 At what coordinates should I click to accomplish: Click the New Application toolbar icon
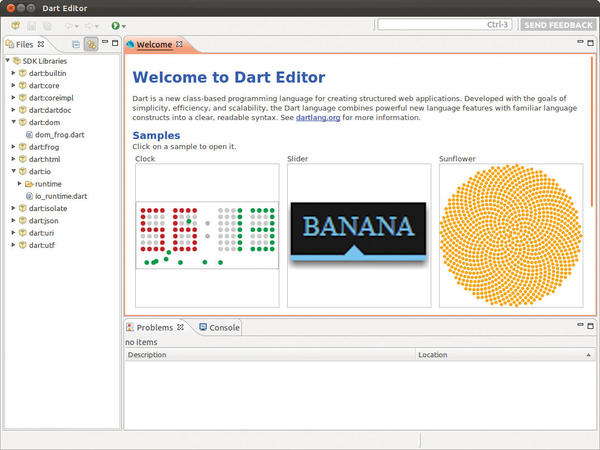point(15,26)
